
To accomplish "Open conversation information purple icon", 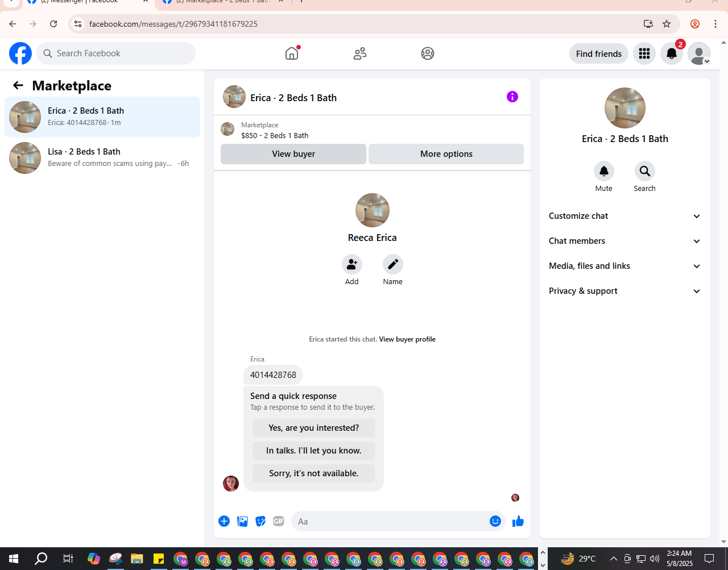I will (512, 97).
